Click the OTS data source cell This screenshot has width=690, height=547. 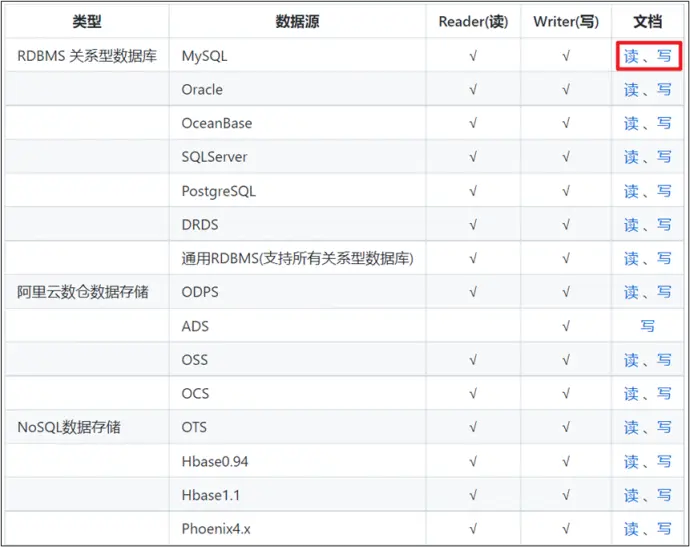297,427
